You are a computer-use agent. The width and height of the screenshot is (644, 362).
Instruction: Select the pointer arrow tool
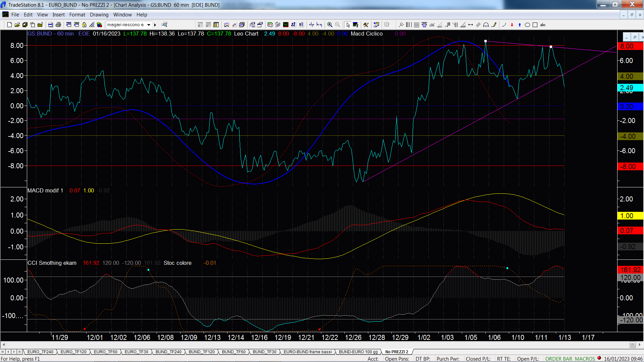pos(348,25)
